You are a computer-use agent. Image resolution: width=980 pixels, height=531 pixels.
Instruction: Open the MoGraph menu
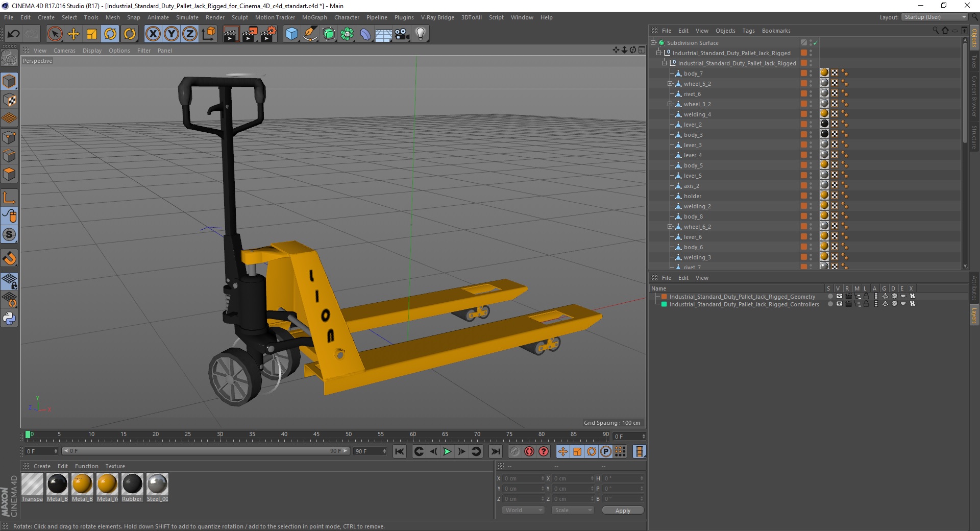314,17
